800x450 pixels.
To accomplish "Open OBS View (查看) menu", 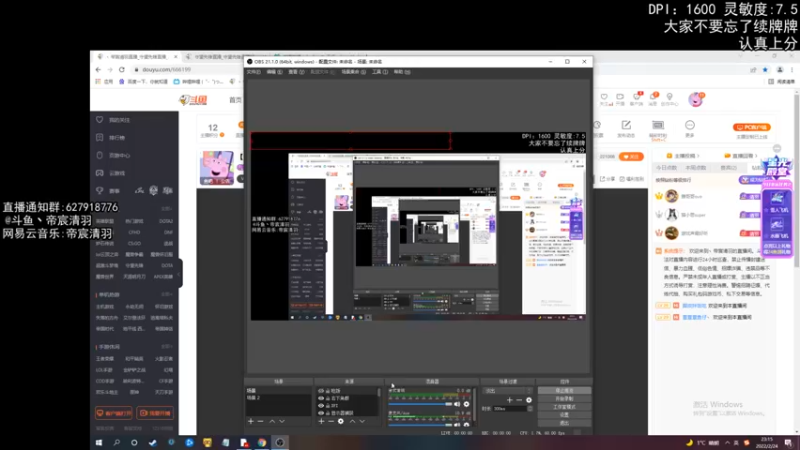I will 296,72.
